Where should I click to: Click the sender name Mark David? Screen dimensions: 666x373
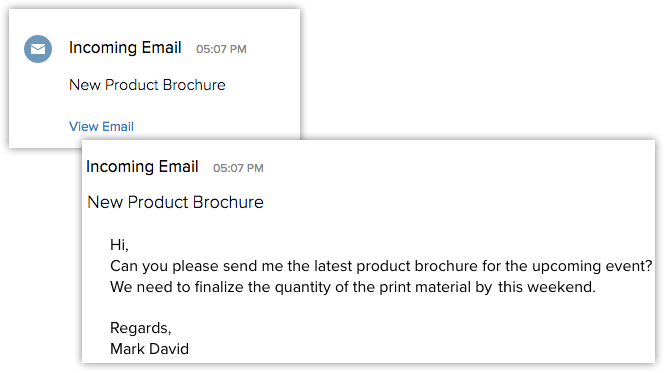tap(150, 349)
